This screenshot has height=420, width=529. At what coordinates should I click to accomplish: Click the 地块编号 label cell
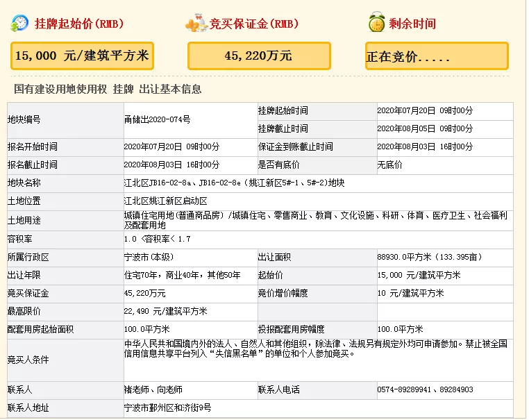(65, 120)
